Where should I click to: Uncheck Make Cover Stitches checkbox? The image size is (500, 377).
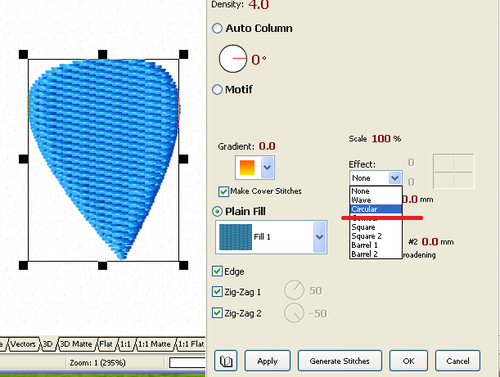coord(223,191)
